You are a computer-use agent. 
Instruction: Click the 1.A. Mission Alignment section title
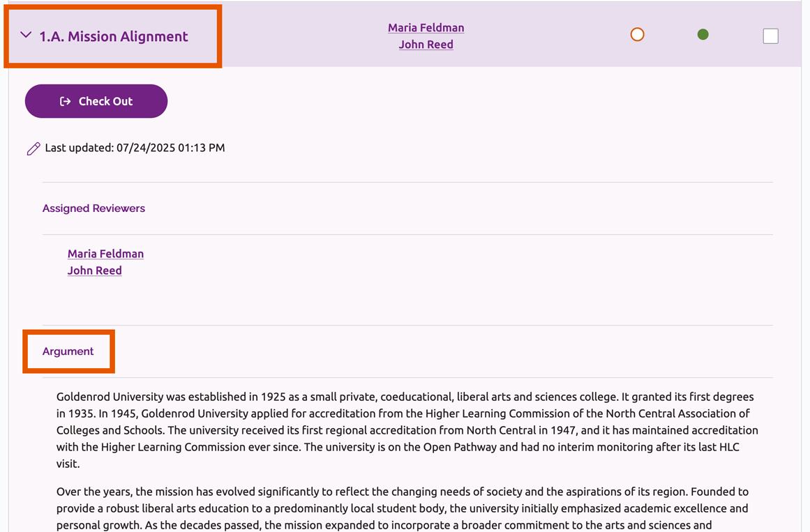pyautogui.click(x=114, y=37)
